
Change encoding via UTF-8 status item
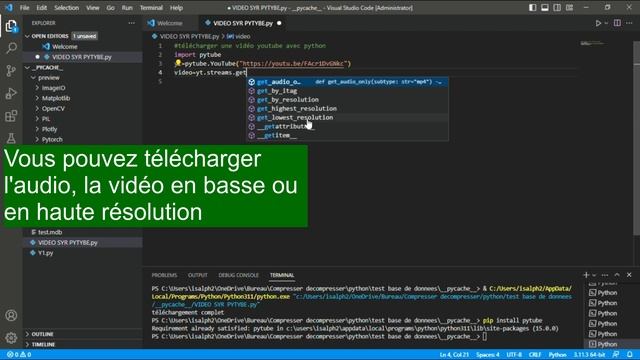click(x=514, y=355)
